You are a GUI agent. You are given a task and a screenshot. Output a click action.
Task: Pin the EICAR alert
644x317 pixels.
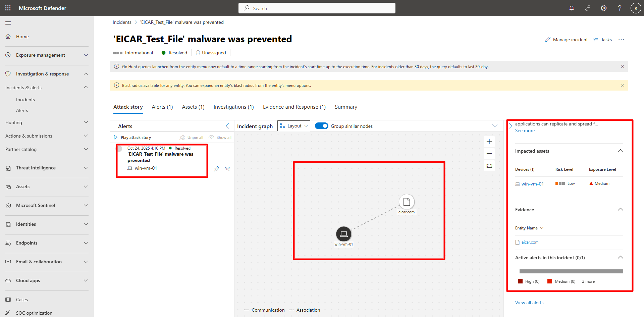click(217, 169)
